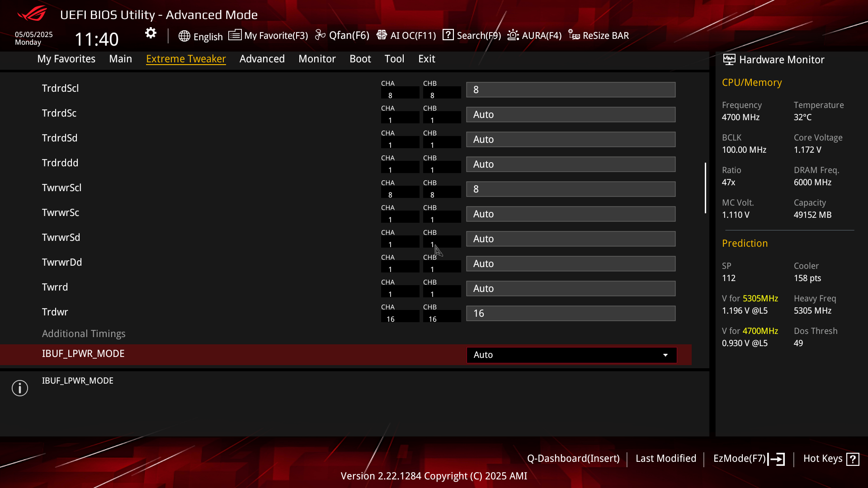Viewport: 868px width, 488px height.
Task: Change language via English globe icon
Action: pos(200,36)
